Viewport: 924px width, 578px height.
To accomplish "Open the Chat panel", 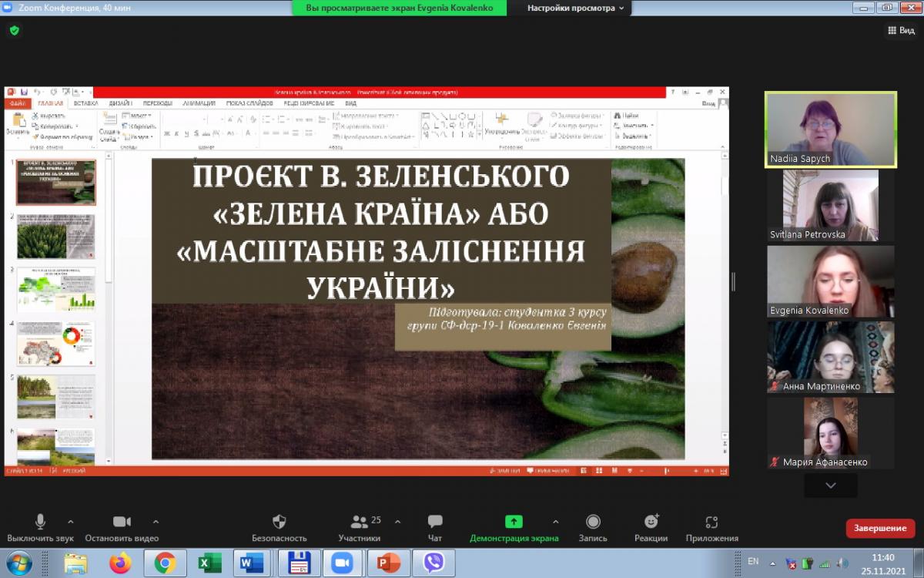I will 435,523.
